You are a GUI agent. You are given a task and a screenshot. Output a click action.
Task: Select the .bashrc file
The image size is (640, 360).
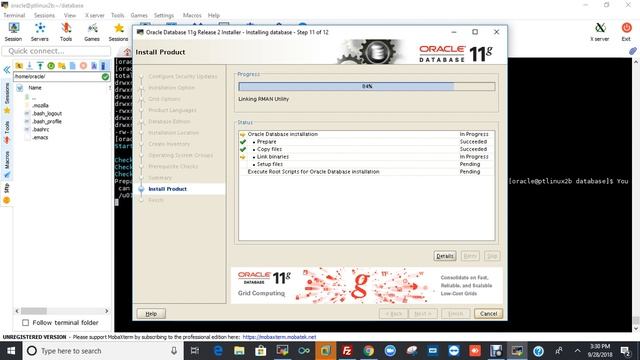(40, 129)
